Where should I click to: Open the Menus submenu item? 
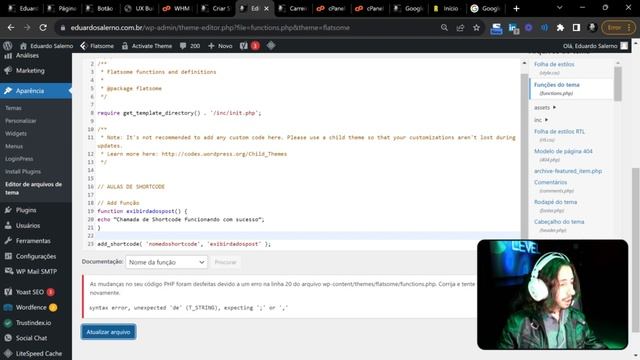click(x=14, y=146)
